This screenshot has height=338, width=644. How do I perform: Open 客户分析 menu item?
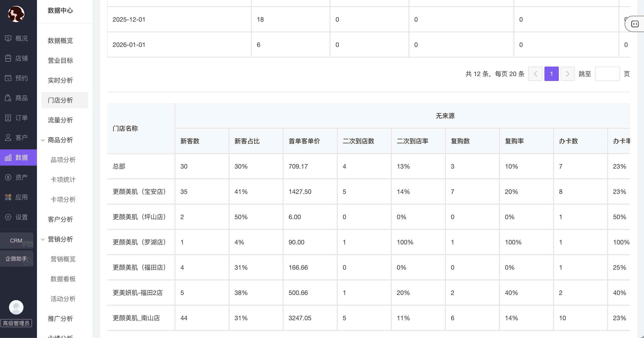60,219
